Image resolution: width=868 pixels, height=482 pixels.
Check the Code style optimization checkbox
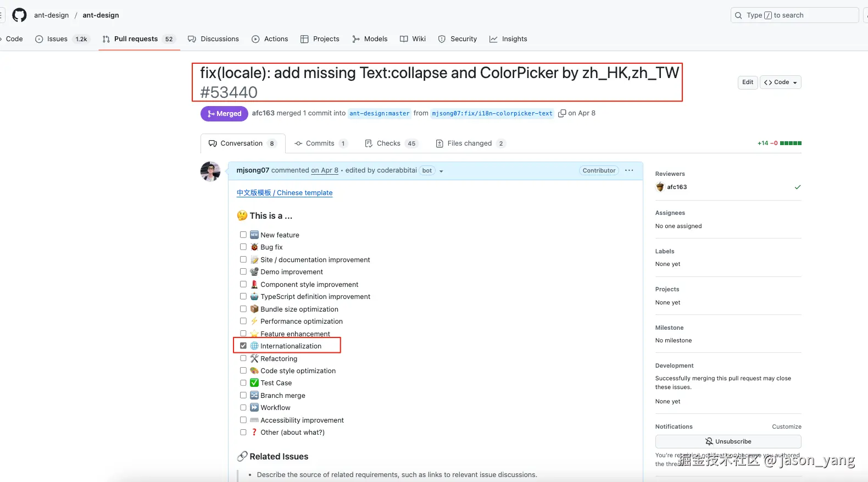[x=243, y=370]
